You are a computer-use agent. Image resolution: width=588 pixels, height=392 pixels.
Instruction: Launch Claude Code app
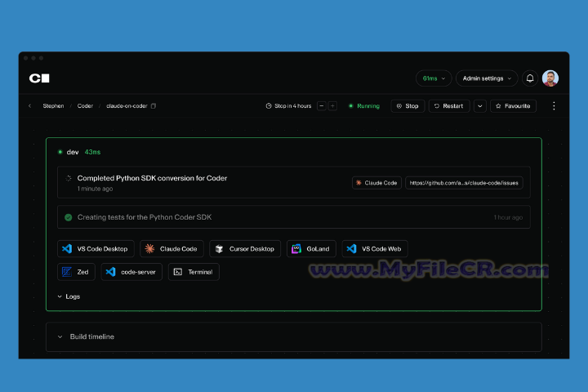click(x=171, y=249)
